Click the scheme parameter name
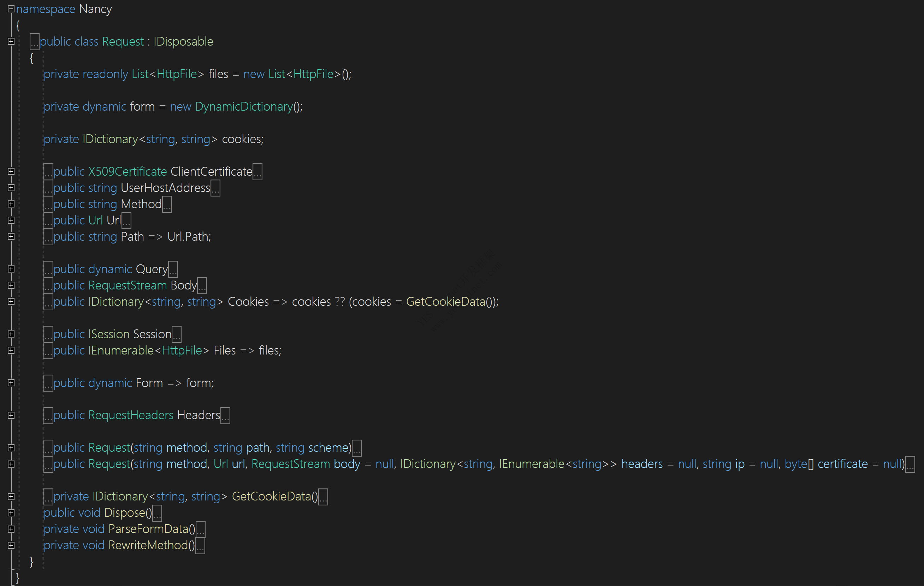 (x=328, y=448)
